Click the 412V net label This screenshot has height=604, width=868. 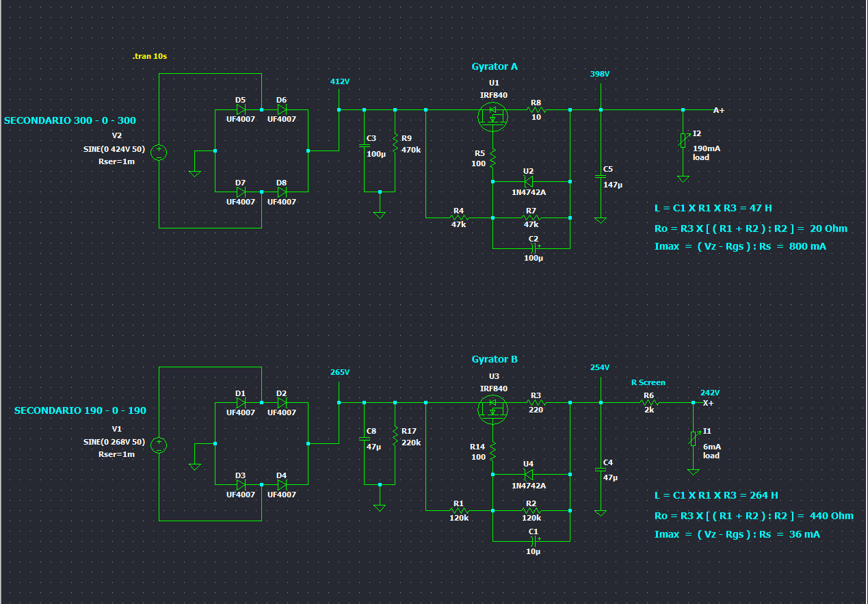339,81
